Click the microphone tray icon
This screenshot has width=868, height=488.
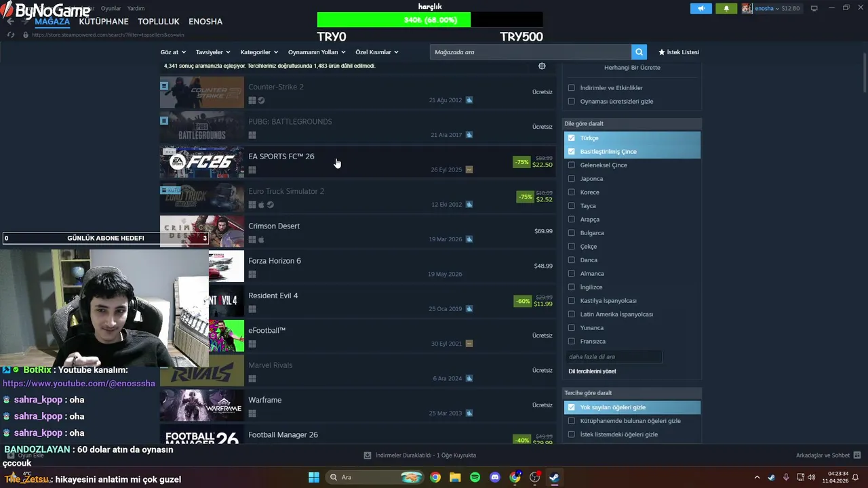786,477
